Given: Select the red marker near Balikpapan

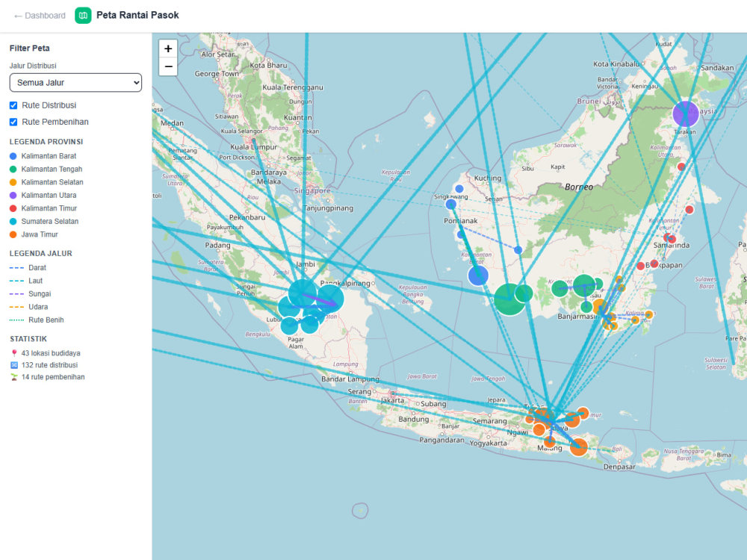Looking at the screenshot, I should point(654,264).
